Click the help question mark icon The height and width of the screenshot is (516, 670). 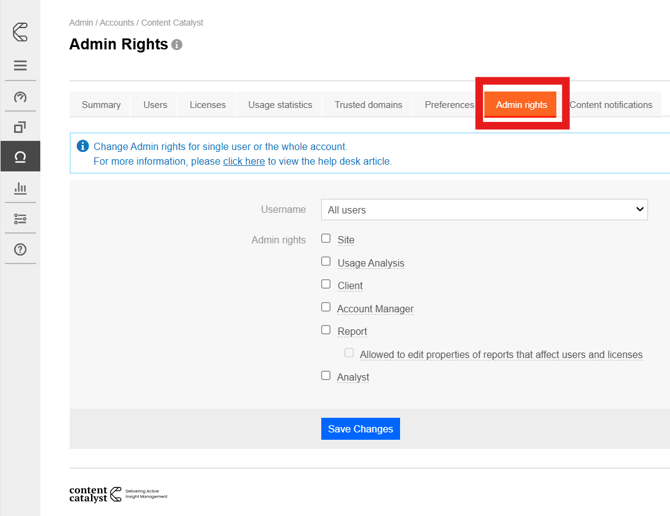point(20,250)
